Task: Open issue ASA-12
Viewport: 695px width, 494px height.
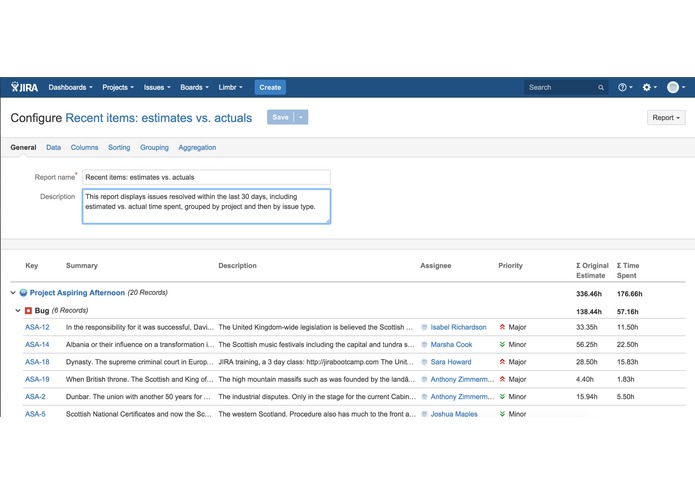Action: point(37,327)
